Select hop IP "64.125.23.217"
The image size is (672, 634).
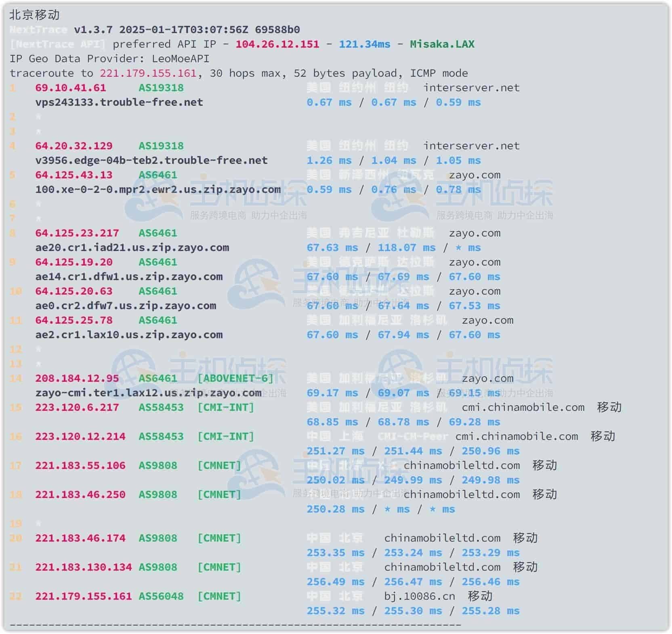pyautogui.click(x=77, y=233)
